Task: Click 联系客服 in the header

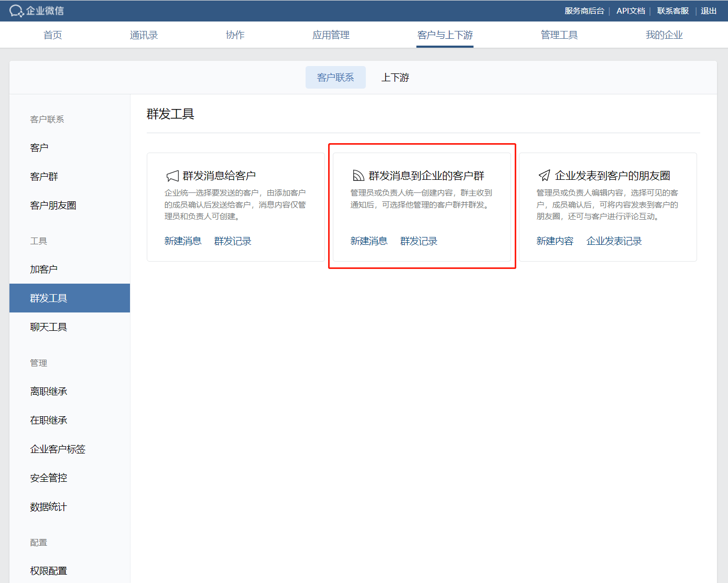Action: tap(673, 10)
